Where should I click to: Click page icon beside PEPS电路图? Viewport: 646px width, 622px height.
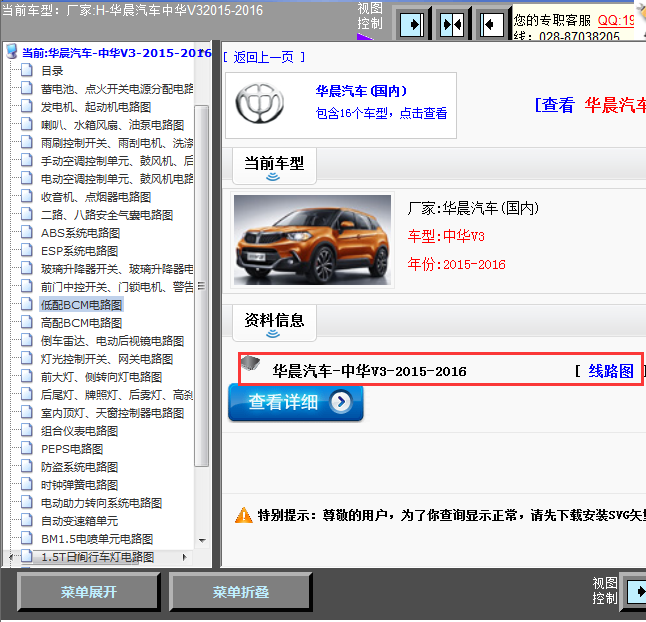click(27, 448)
